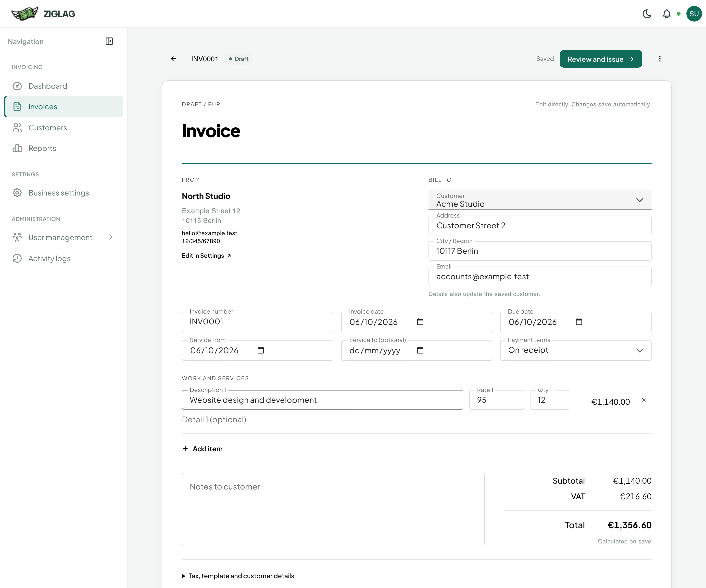Open Dashboard in the sidebar
Viewport: 706px width, 588px height.
pos(63,86)
